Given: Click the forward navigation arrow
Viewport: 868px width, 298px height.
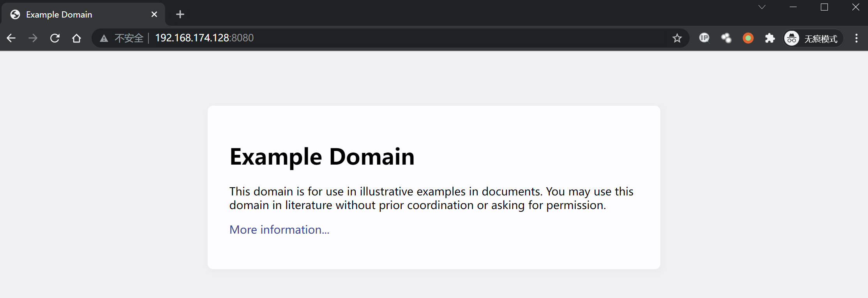Looking at the screenshot, I should (33, 38).
